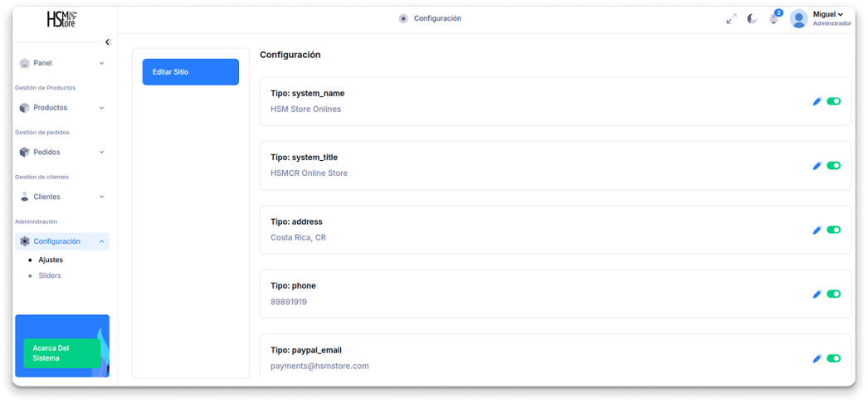Collapse the sidebar using the arrow icon

pyautogui.click(x=107, y=42)
